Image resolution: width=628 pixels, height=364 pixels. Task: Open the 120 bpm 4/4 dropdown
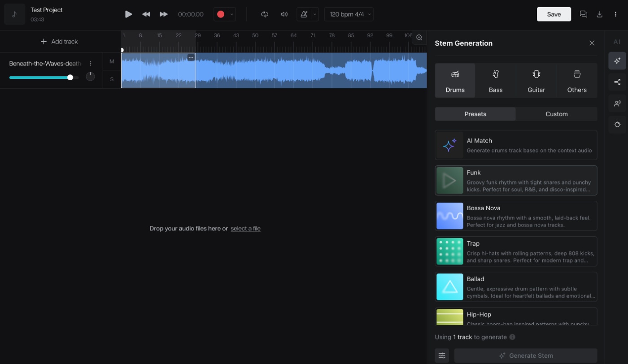[349, 14]
